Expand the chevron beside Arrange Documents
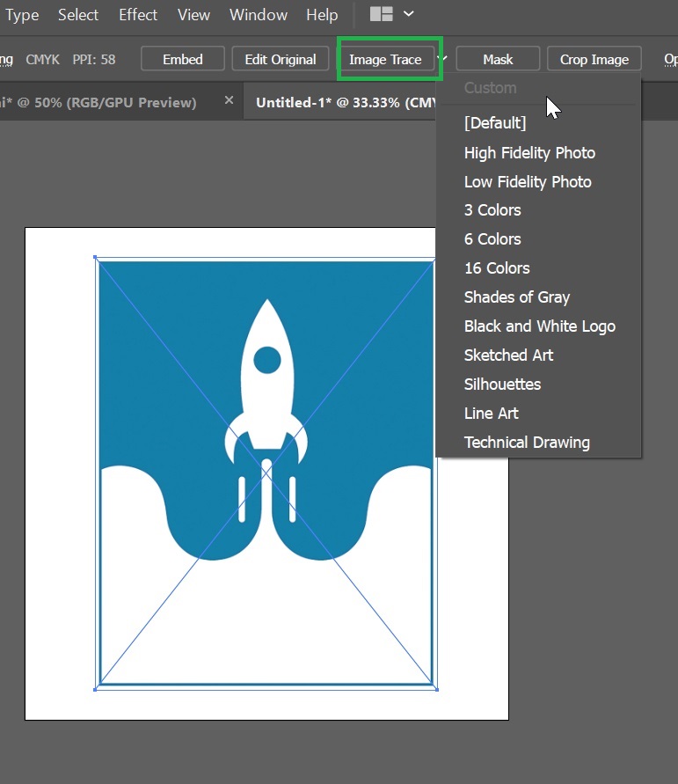Image resolution: width=678 pixels, height=784 pixels. coord(408,15)
